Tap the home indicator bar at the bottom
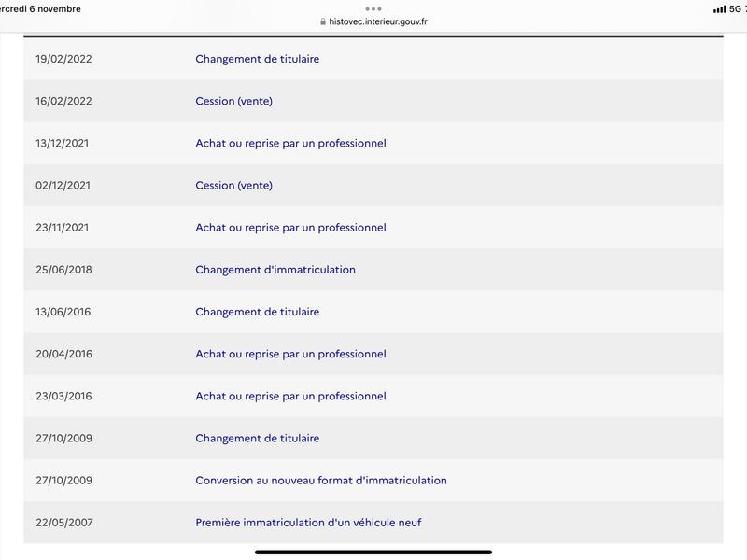 [373, 552]
